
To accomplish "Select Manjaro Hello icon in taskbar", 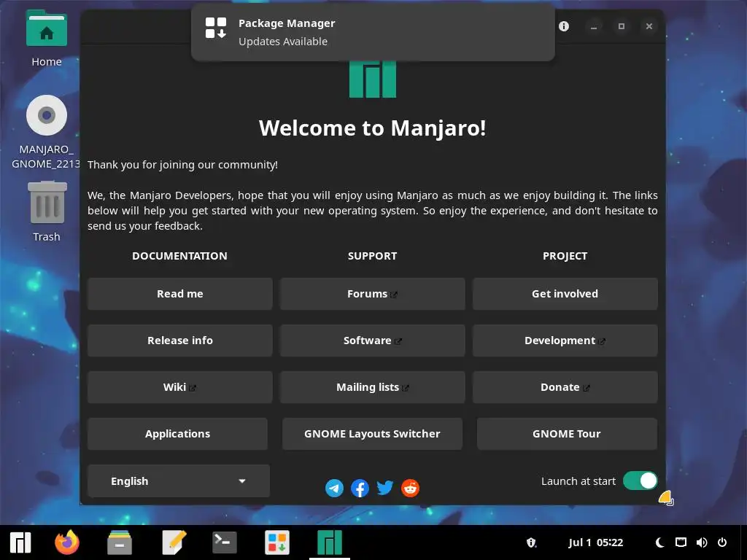I will click(x=330, y=542).
